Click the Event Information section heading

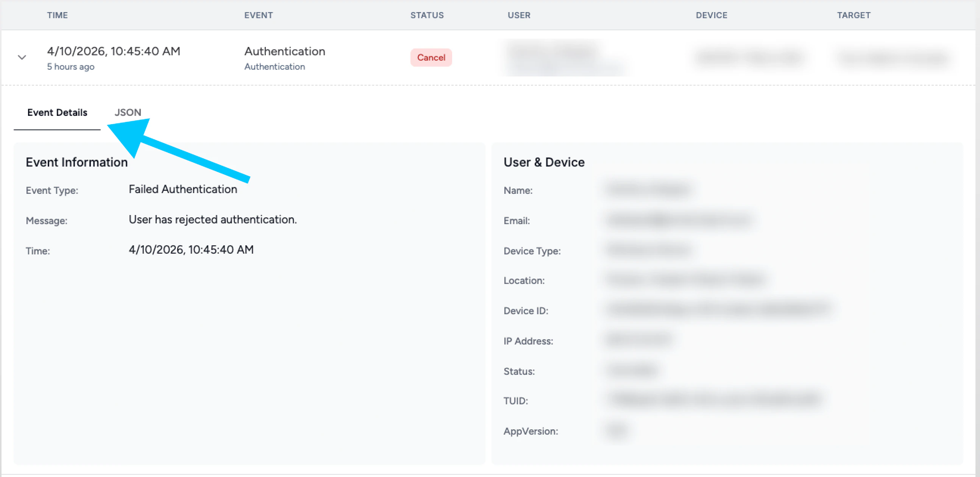tap(76, 162)
